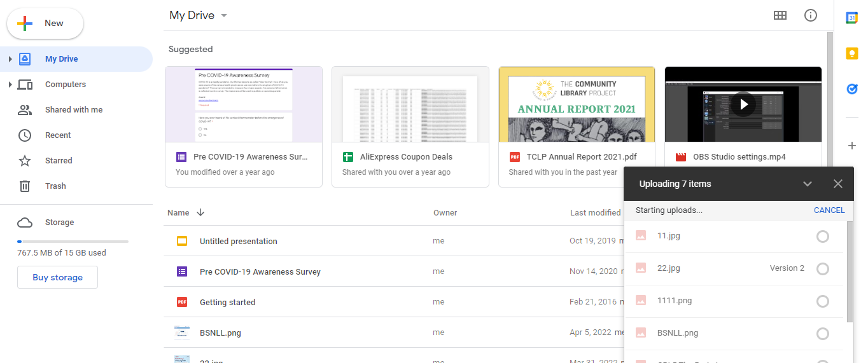This screenshot has height=363, width=868.
Task: Click the storage usage progress bar
Action: (x=73, y=242)
